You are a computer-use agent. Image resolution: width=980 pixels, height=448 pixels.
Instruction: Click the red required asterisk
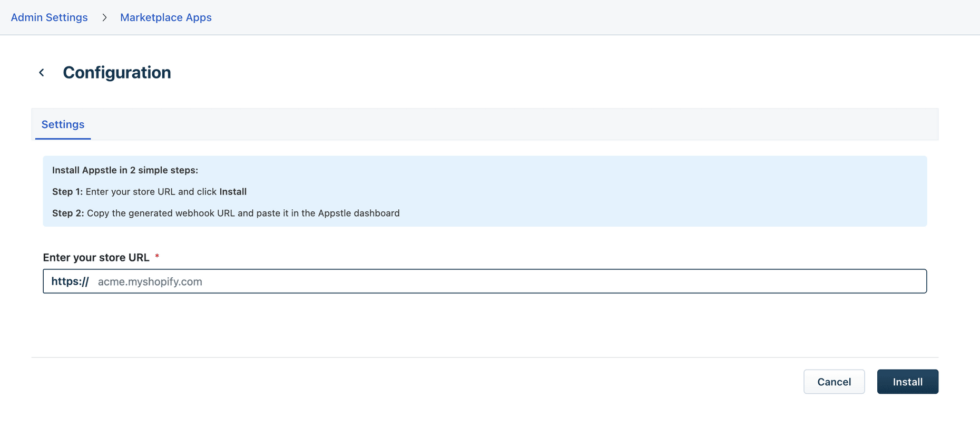point(157,257)
